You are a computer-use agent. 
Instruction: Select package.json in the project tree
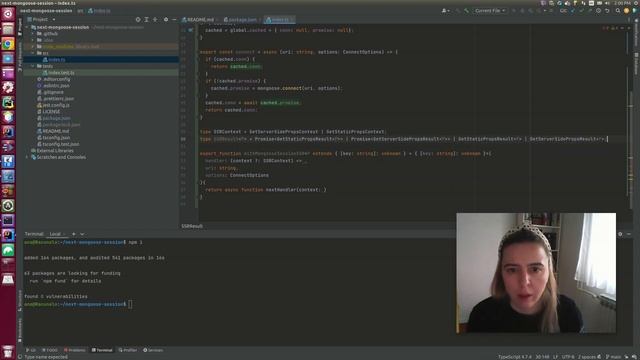pos(53,118)
